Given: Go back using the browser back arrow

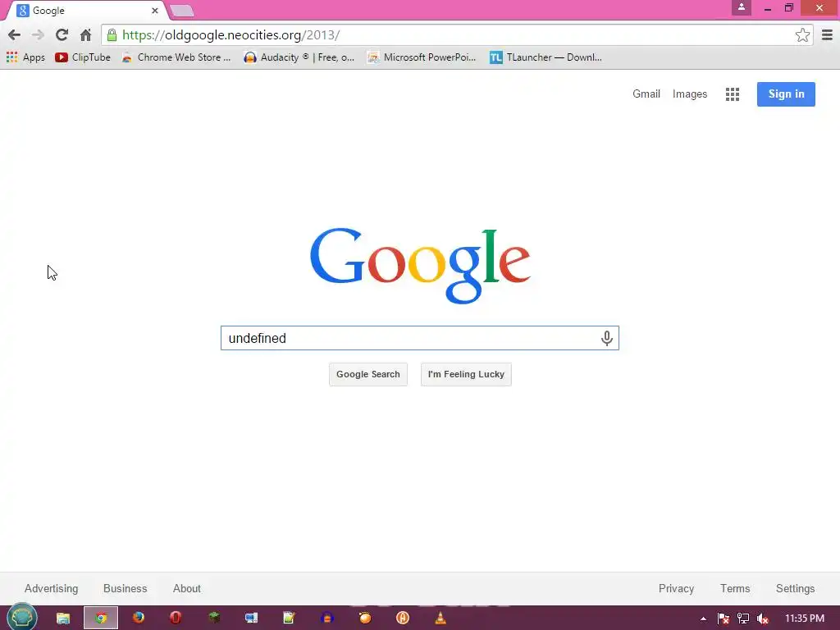Looking at the screenshot, I should pos(15,35).
